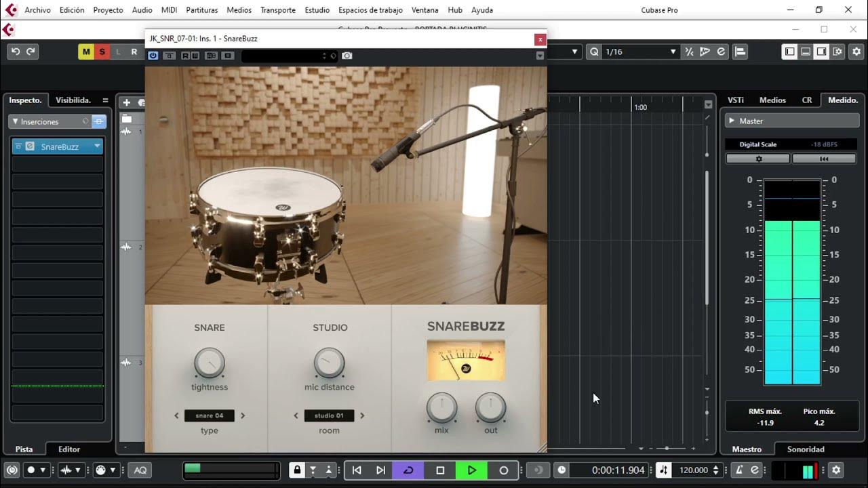Click the transport Record button

pos(503,470)
